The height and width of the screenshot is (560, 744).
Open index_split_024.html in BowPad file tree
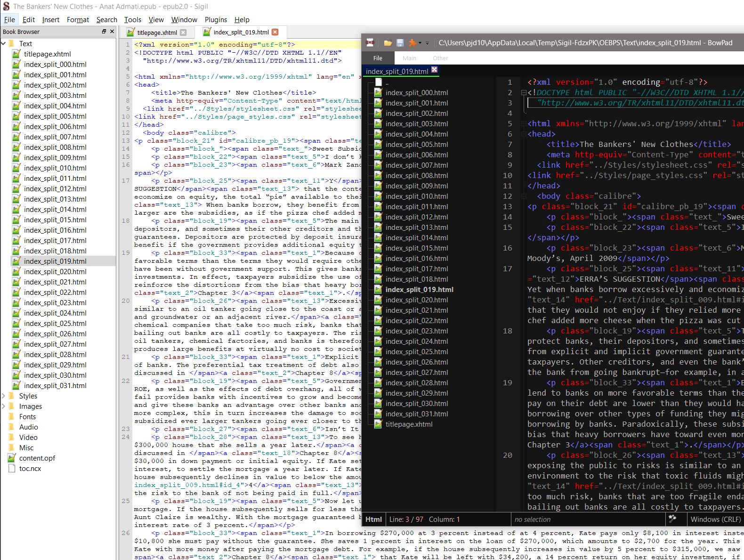click(x=417, y=341)
